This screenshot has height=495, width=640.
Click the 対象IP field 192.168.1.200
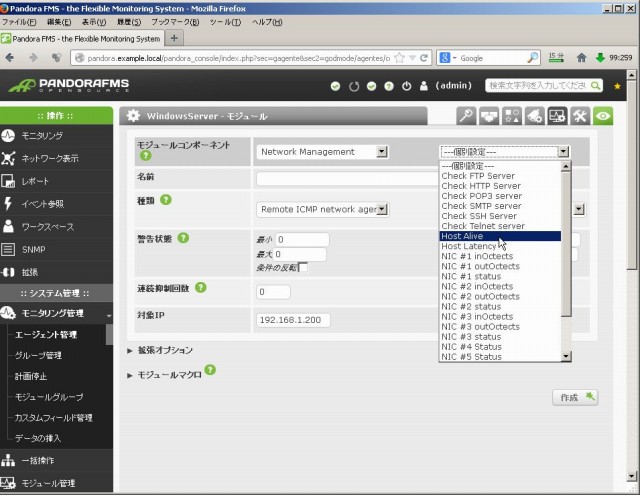pos(293,320)
